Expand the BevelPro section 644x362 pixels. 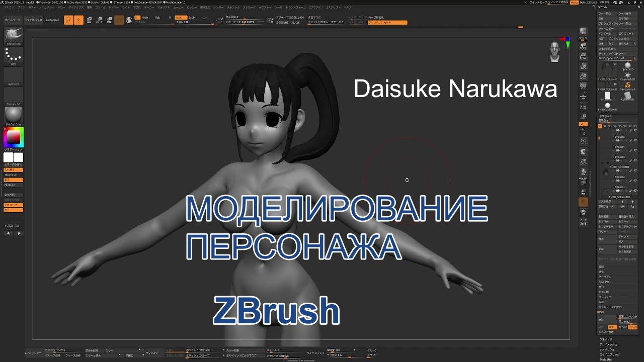605,281
